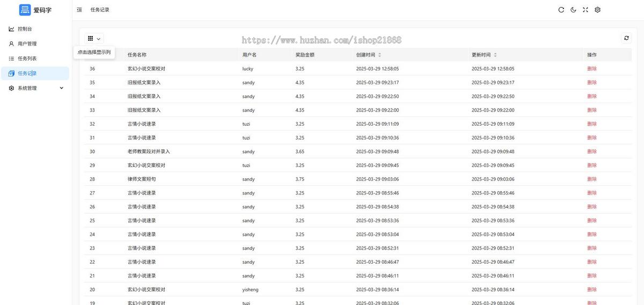Delete task record 36 via 删除
644x305 pixels.
tap(591, 69)
